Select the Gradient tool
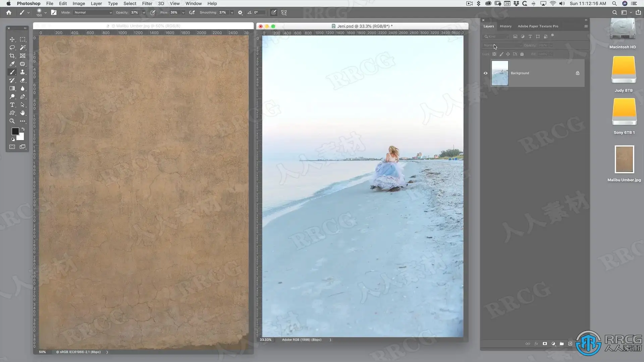The width and height of the screenshot is (644, 362). [x=12, y=88]
